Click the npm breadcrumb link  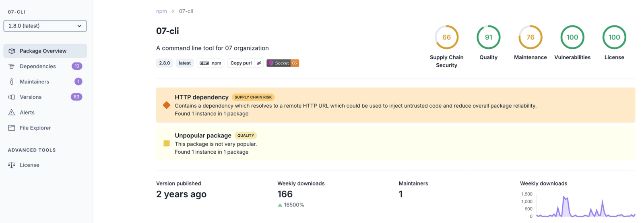(161, 11)
